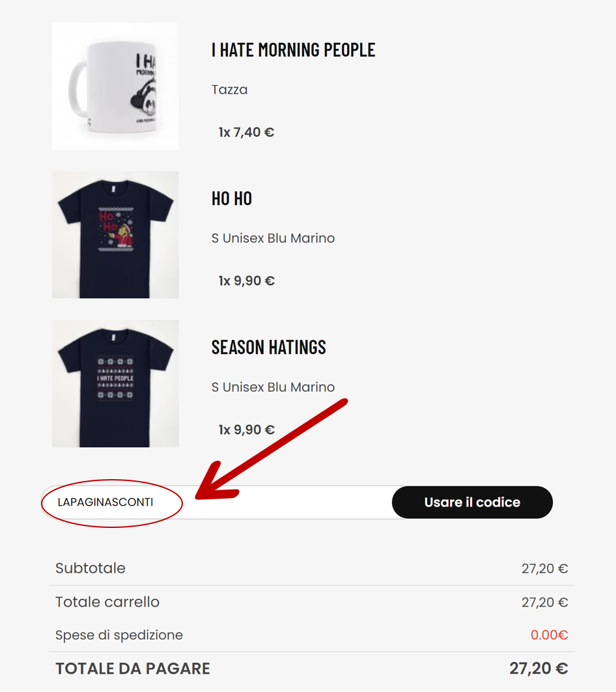
Task: Click the Ho Ho size and color text
Action: 273,238
